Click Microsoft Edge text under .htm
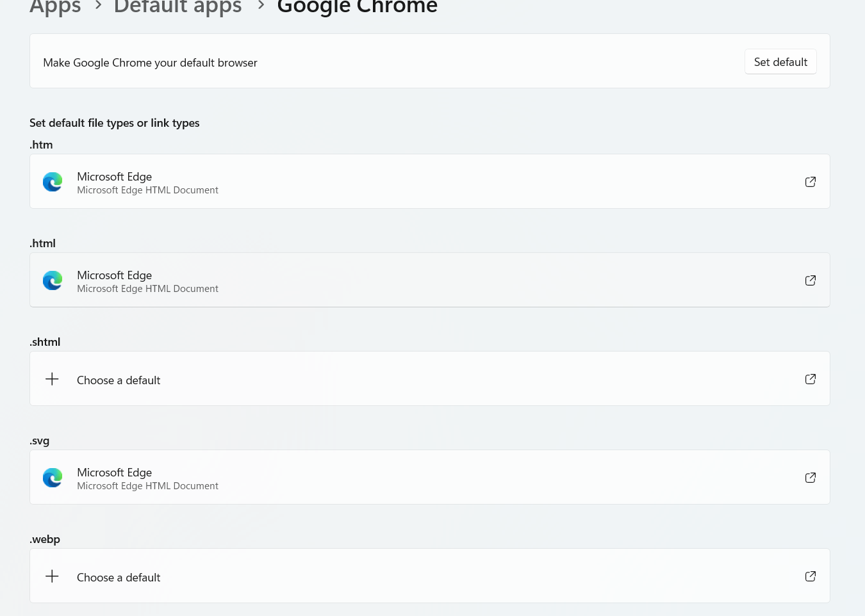Viewport: 865px width, 616px height. click(115, 177)
